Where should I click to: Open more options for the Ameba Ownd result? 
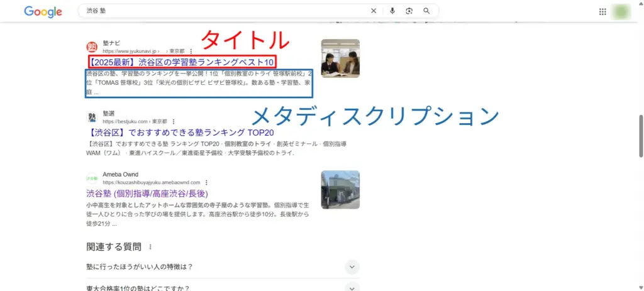206,183
